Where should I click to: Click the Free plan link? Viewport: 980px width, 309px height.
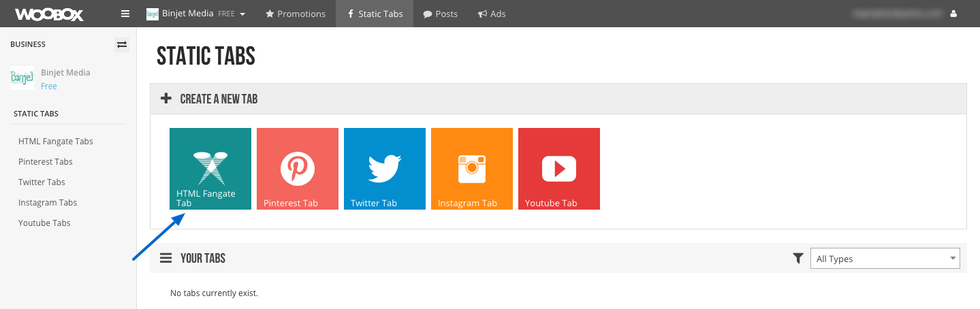49,86
